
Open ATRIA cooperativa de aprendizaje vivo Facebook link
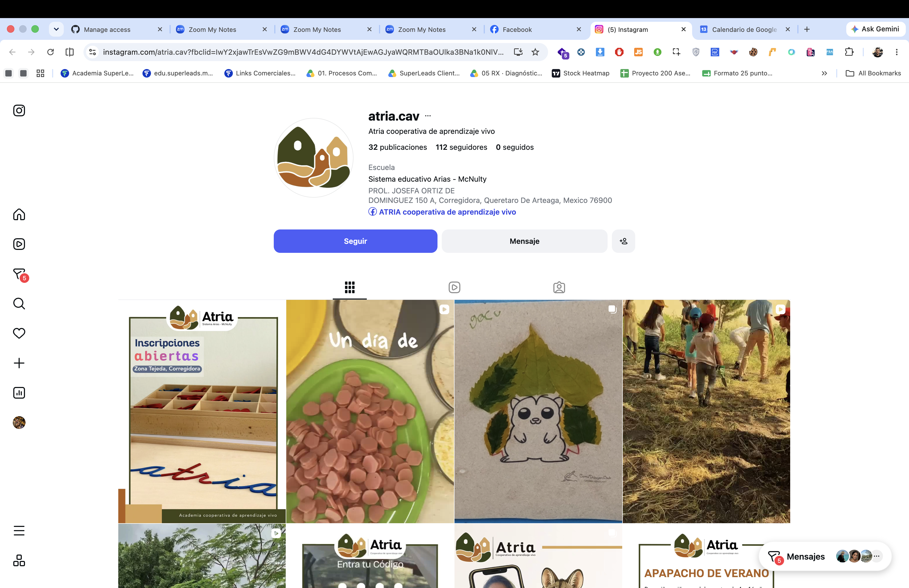[442, 212]
